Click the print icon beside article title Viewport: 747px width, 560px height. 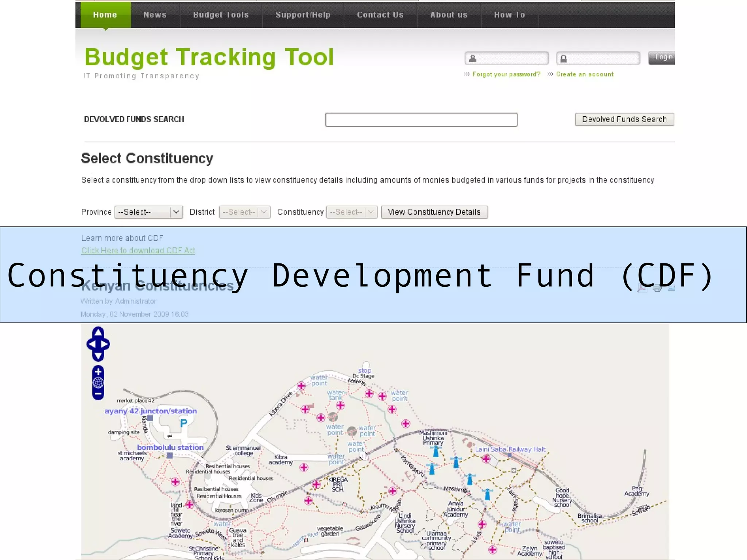[657, 288]
